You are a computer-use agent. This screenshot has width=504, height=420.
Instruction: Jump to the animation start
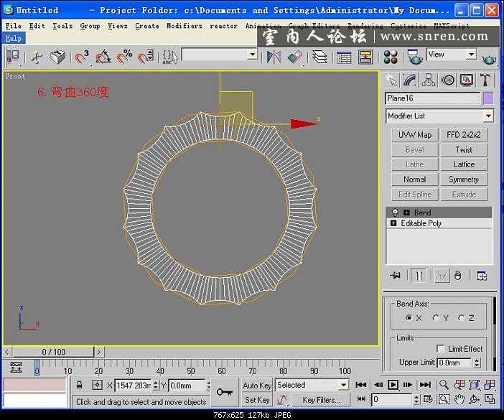(361, 385)
